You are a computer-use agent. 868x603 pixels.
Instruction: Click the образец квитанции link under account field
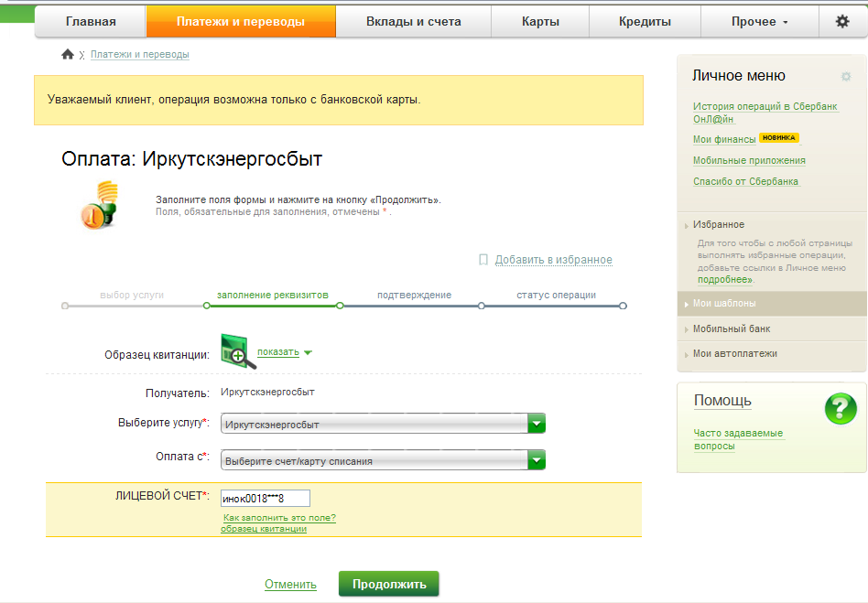pyautogui.click(x=264, y=528)
